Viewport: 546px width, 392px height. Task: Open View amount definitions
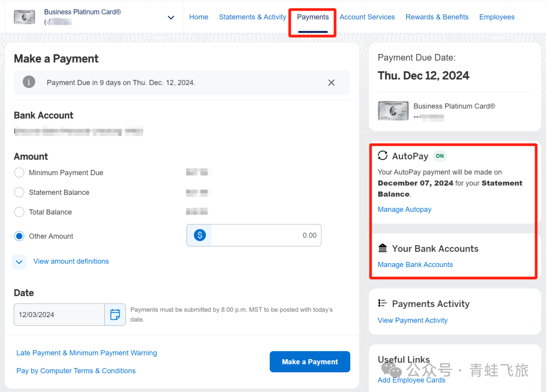pos(71,262)
